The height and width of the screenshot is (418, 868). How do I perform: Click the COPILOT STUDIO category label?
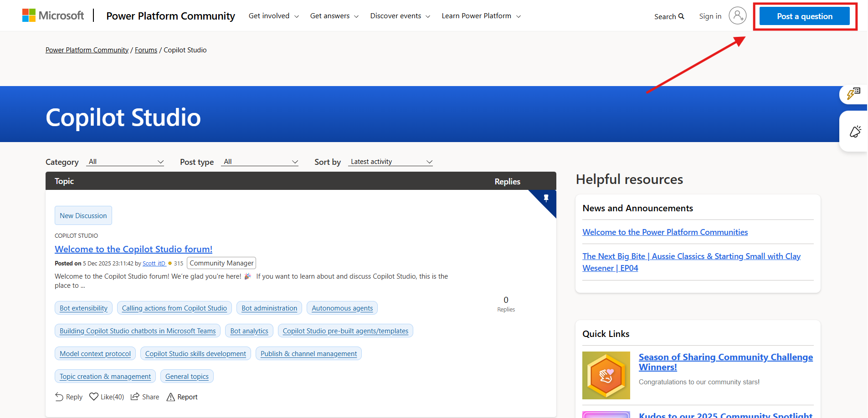[x=76, y=235]
